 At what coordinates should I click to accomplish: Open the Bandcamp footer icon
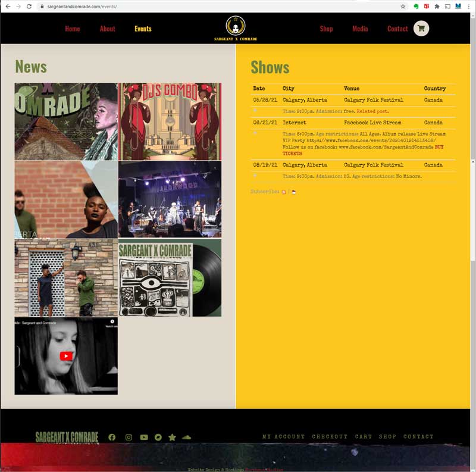pyautogui.click(x=158, y=437)
